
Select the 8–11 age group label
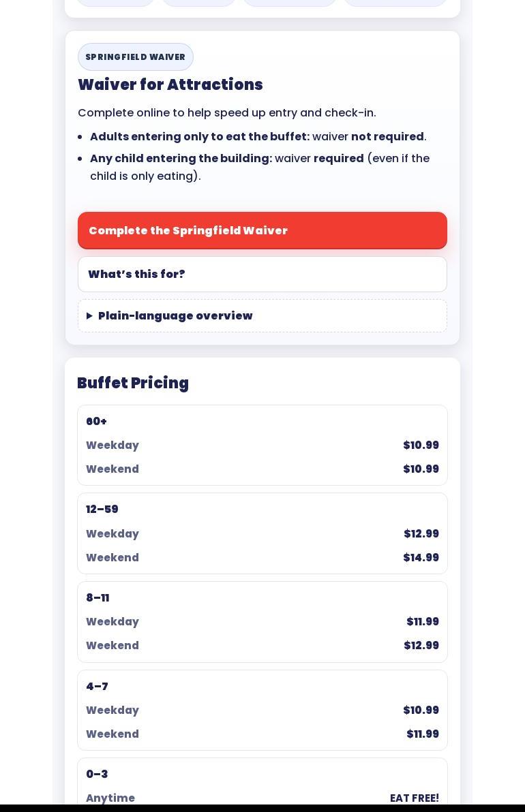(97, 597)
